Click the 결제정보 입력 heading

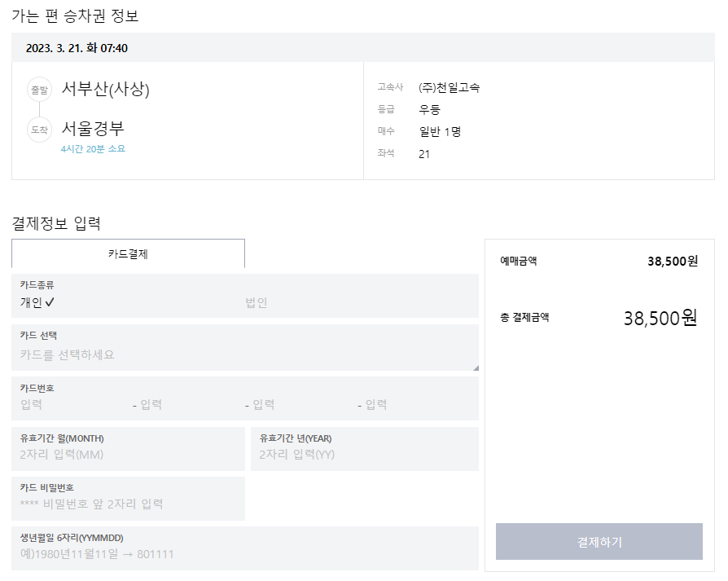(x=56, y=223)
